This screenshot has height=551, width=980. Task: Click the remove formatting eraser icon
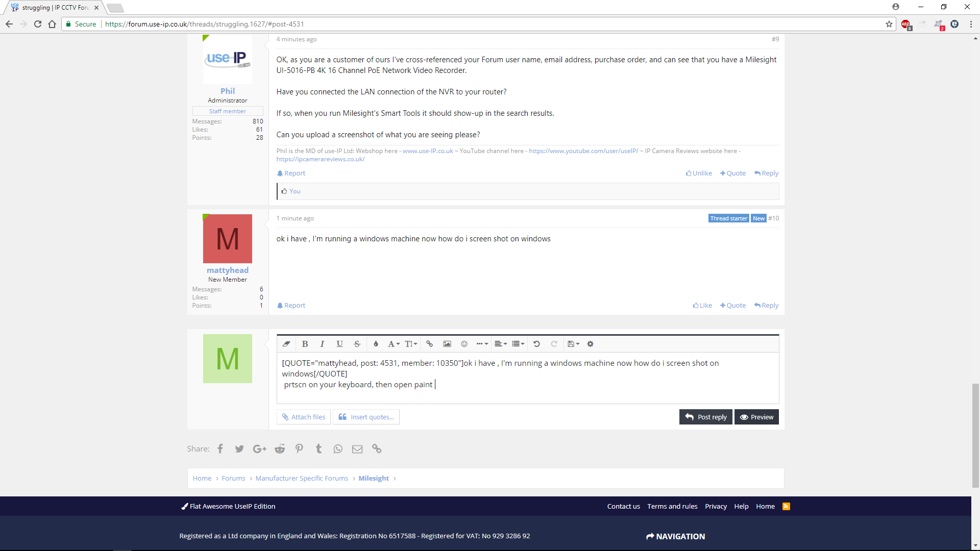[x=286, y=344]
